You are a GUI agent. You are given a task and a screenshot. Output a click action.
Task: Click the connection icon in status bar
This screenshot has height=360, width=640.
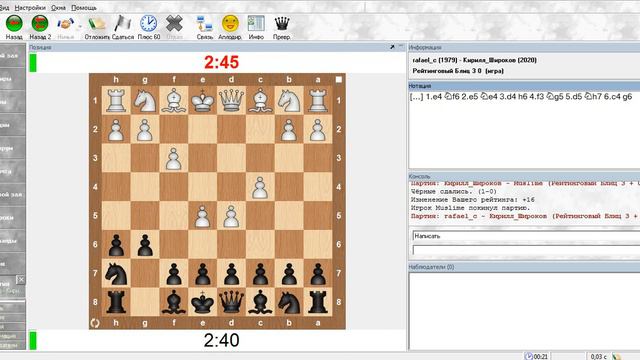[x=617, y=357]
